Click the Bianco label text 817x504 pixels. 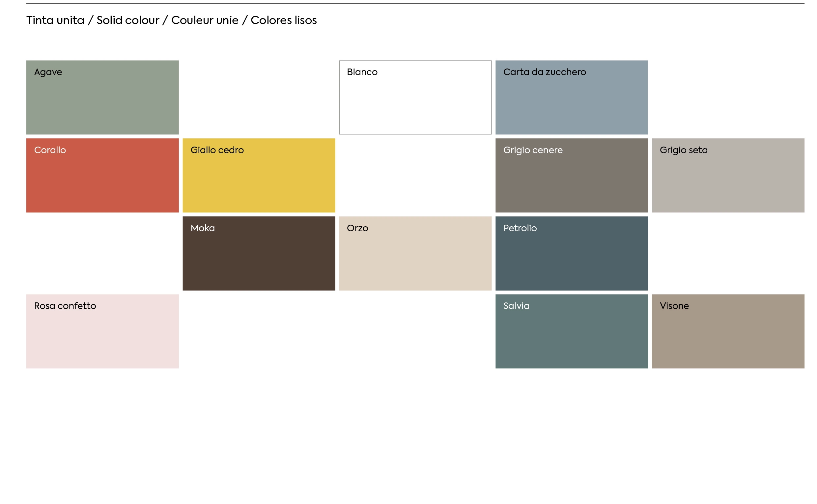(362, 72)
